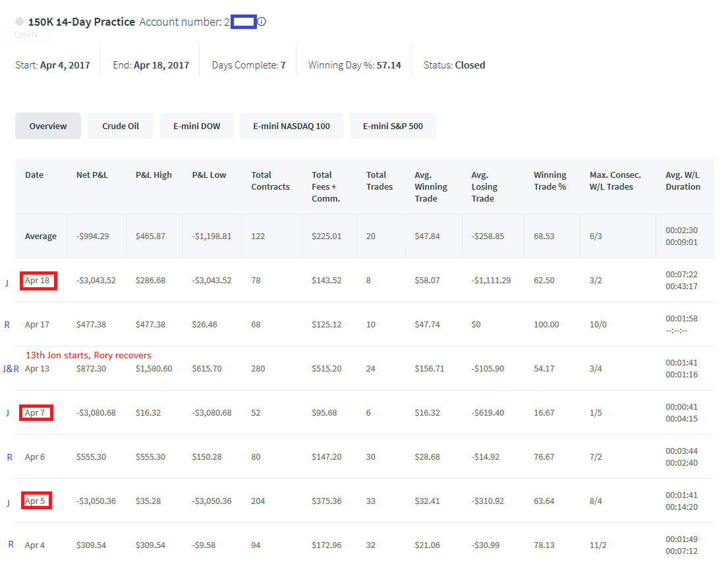Click avg losing trade -$1,111.29
The image size is (728, 581).
(x=491, y=281)
